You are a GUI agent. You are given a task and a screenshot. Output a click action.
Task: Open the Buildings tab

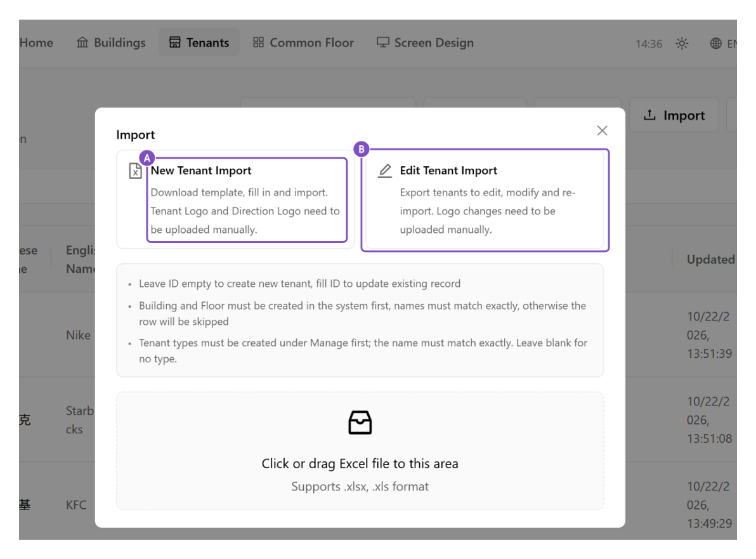111,43
